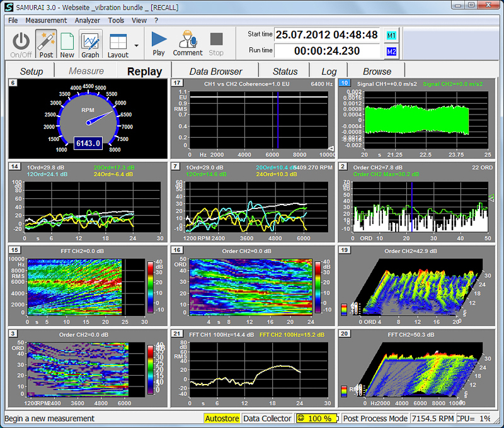Click the Layout grid icon
This screenshot has height=428, width=504.
click(118, 42)
